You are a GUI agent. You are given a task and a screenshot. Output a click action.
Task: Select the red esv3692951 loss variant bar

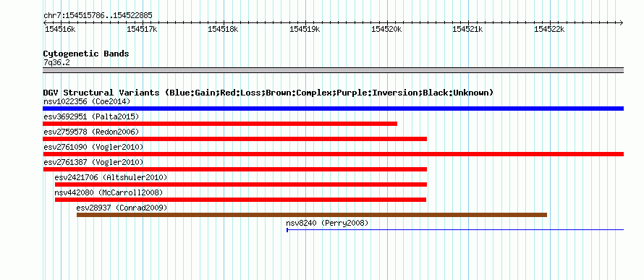pyautogui.click(x=220, y=124)
